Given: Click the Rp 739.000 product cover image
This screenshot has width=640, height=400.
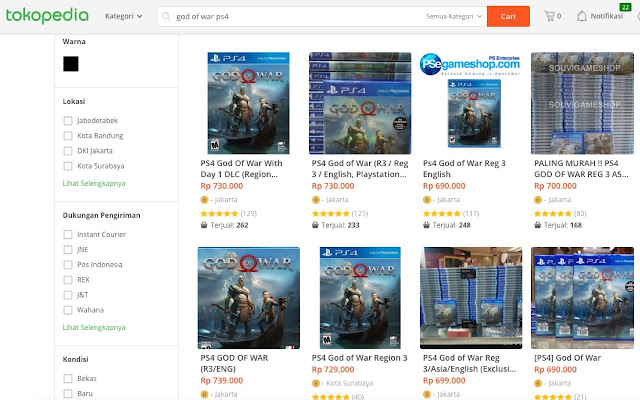Looking at the screenshot, I should click(x=249, y=298).
